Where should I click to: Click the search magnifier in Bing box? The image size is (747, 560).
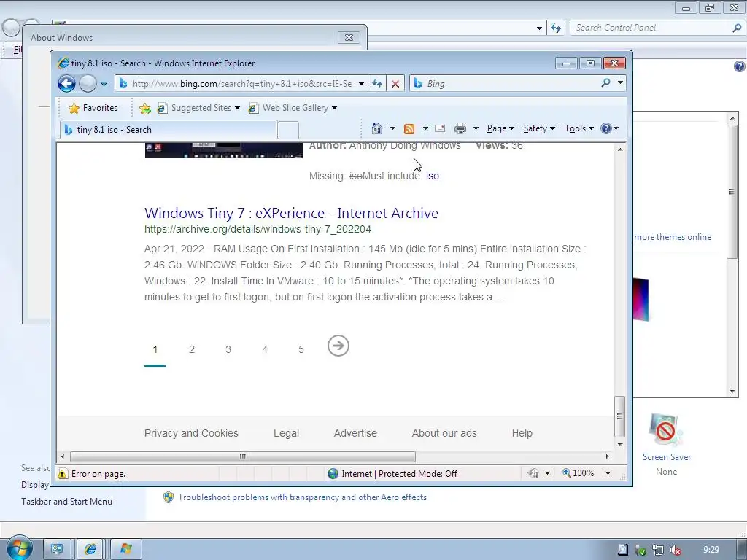[x=605, y=83]
